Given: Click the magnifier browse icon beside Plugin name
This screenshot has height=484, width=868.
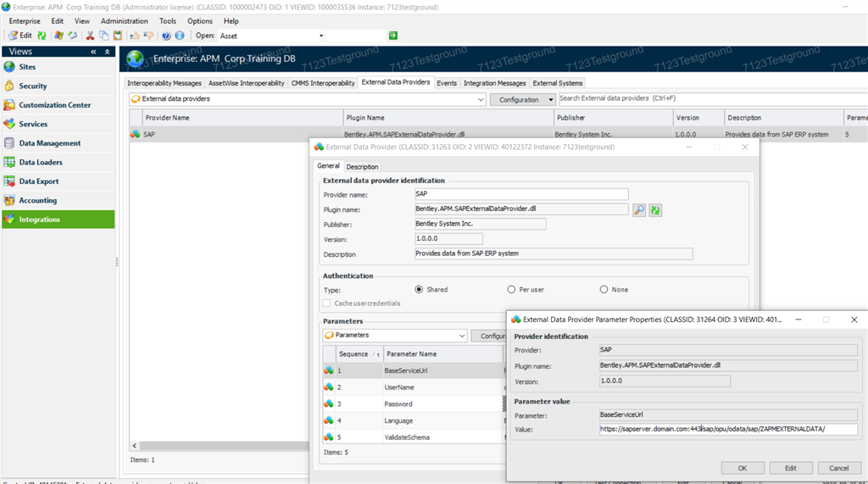Looking at the screenshot, I should (639, 210).
